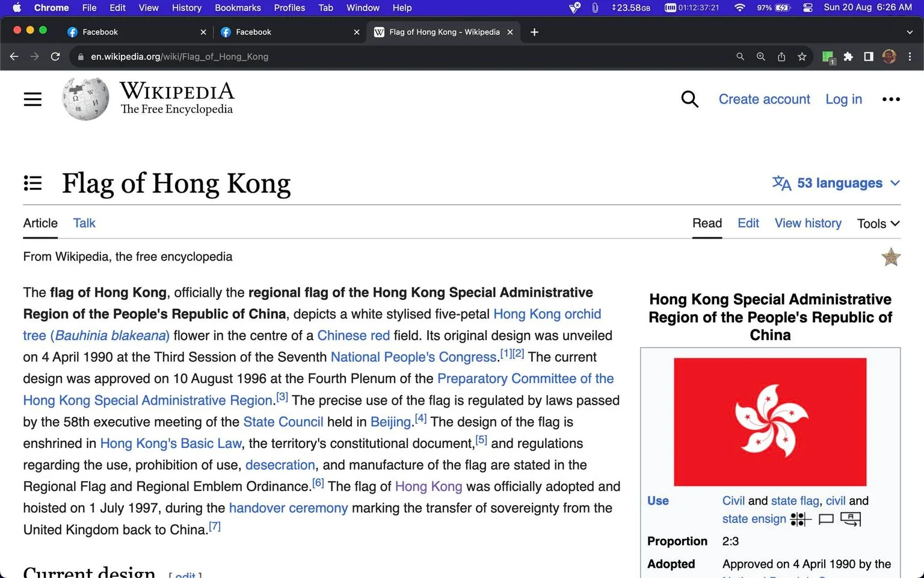Click the Chrome share page icon
This screenshot has height=578, width=924.
[781, 57]
